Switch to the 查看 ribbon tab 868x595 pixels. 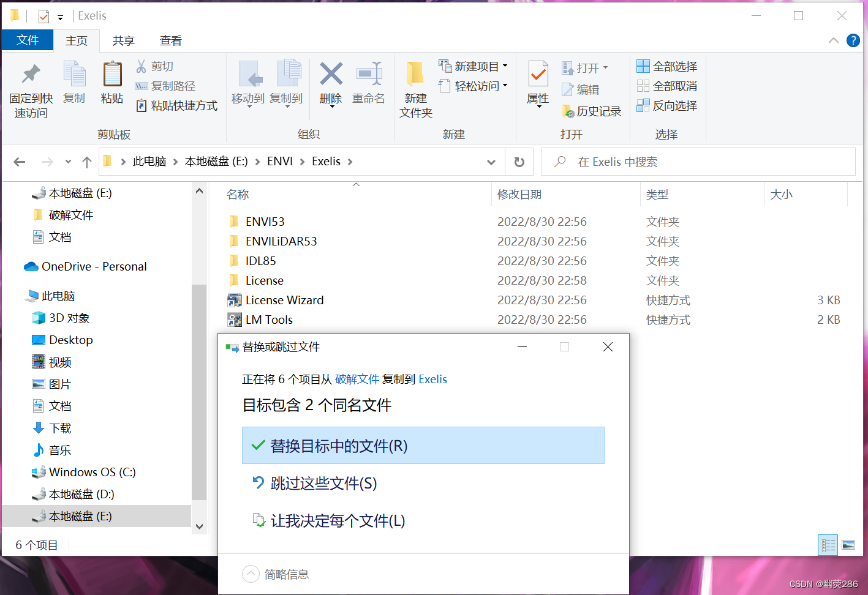point(171,40)
